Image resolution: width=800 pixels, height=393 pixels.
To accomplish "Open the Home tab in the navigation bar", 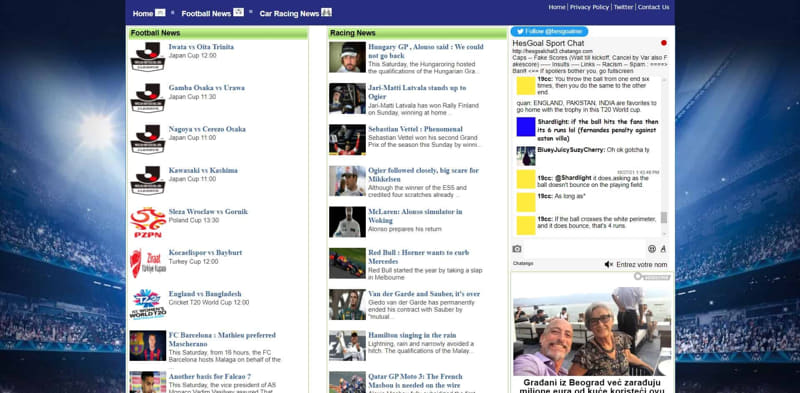I will (148, 13).
